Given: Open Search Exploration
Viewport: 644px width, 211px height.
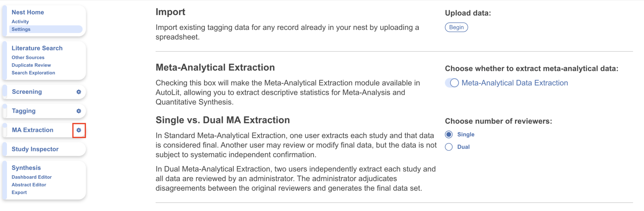Looking at the screenshot, I should click(x=33, y=72).
